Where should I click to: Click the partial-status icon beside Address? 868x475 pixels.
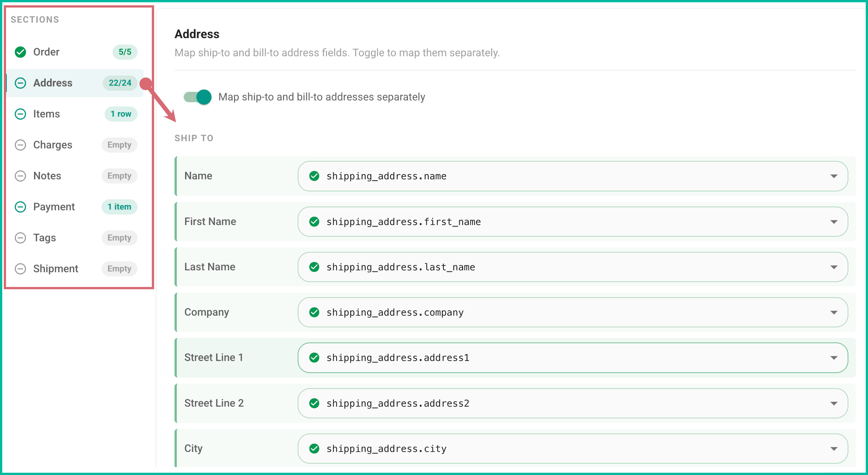20,83
